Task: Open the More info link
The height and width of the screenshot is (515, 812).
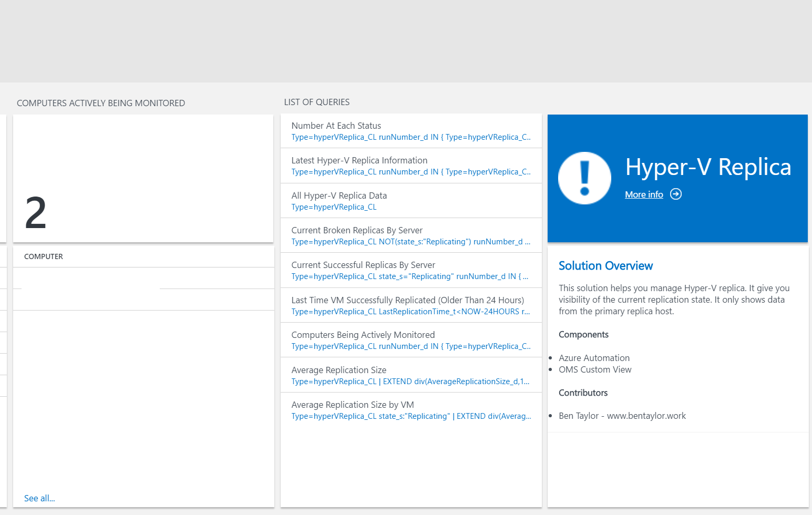Action: pos(644,194)
